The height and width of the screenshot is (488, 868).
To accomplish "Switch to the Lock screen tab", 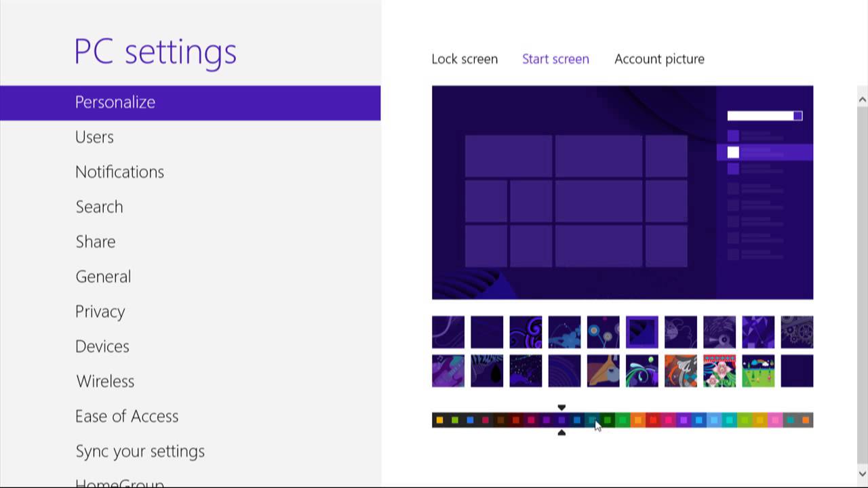I will coord(465,59).
